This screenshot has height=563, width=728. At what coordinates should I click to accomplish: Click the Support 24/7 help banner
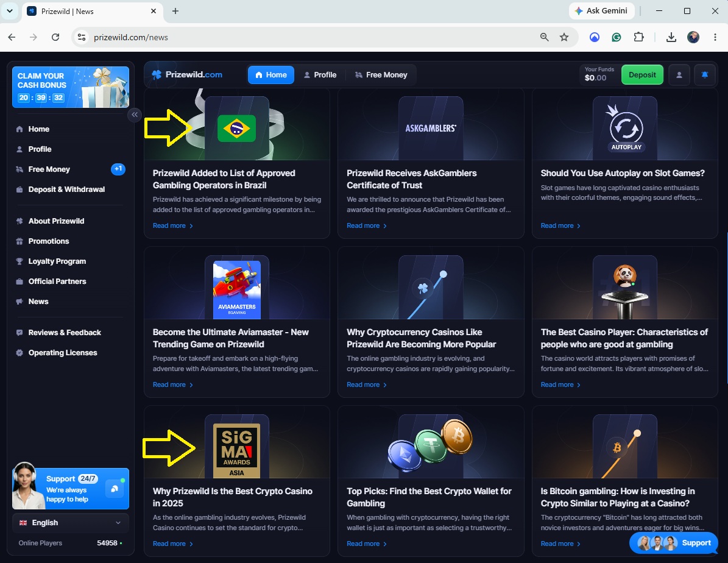click(x=71, y=489)
